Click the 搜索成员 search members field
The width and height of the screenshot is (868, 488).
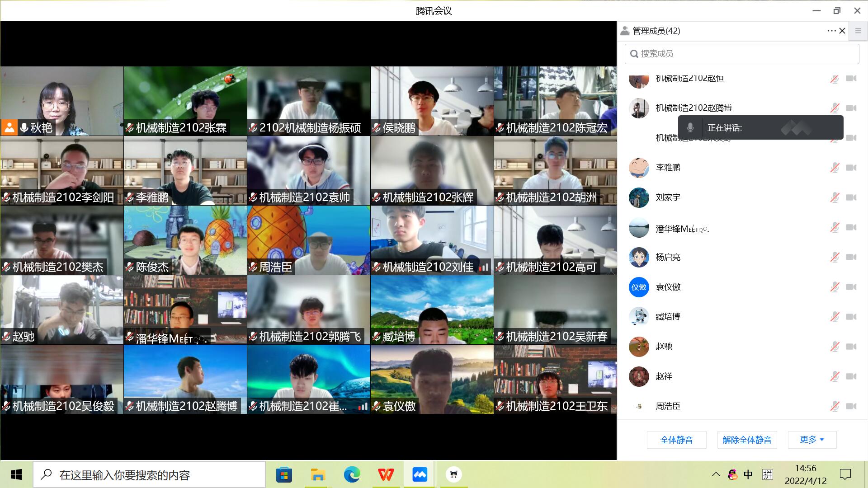(x=741, y=54)
